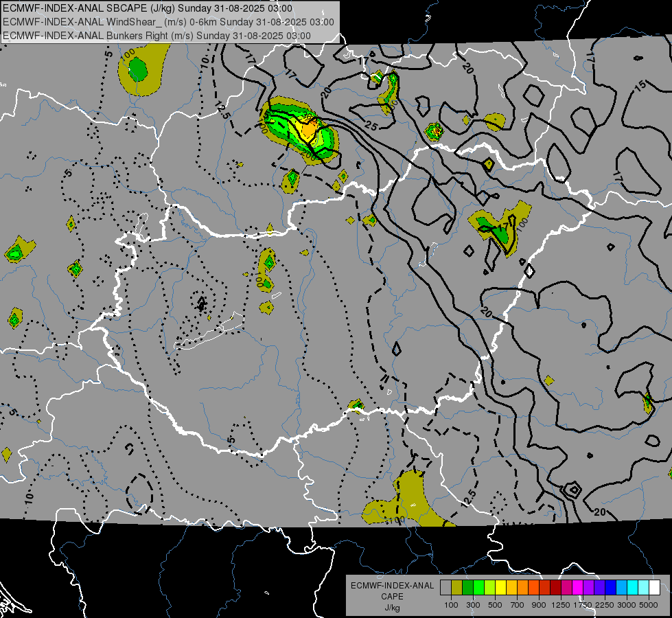
Task: Pick the white swatch ending the legend
Action: tap(654, 587)
